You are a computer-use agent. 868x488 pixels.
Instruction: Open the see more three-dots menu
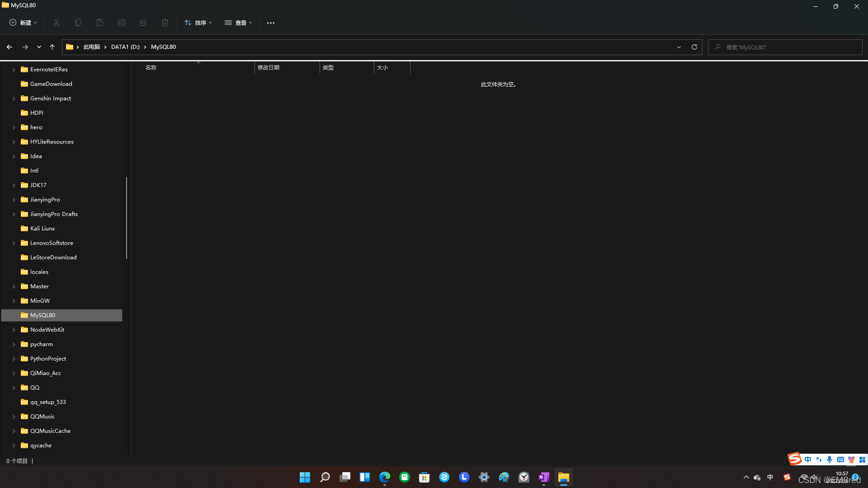click(271, 23)
